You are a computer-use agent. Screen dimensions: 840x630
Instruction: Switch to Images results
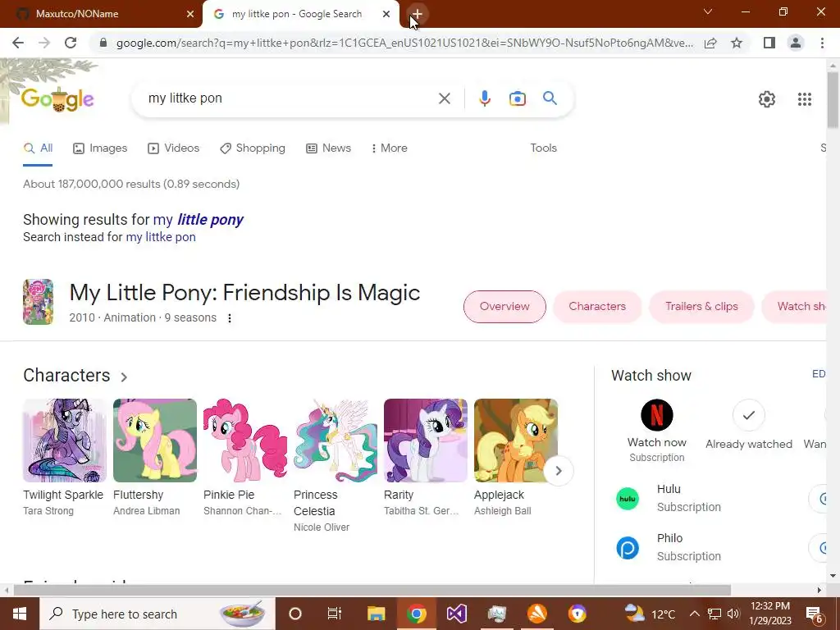point(100,148)
